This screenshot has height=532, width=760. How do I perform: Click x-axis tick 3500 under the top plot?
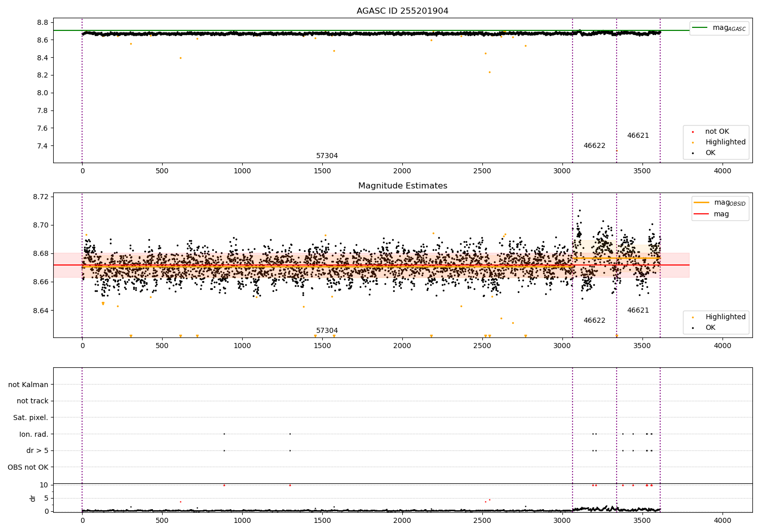point(642,171)
